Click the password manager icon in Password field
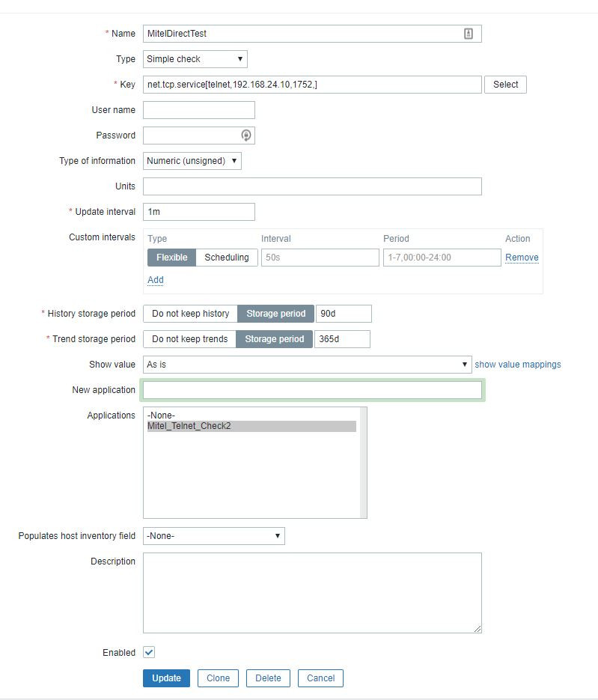Viewport: 598px width, 700px height. pyautogui.click(x=245, y=136)
